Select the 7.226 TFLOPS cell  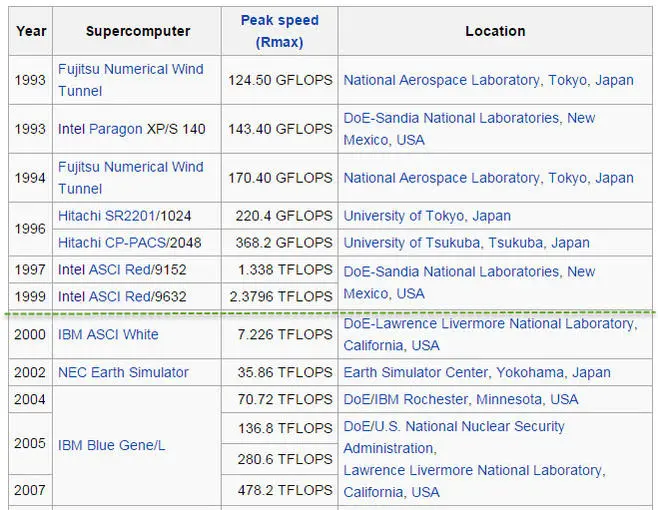tap(280, 335)
